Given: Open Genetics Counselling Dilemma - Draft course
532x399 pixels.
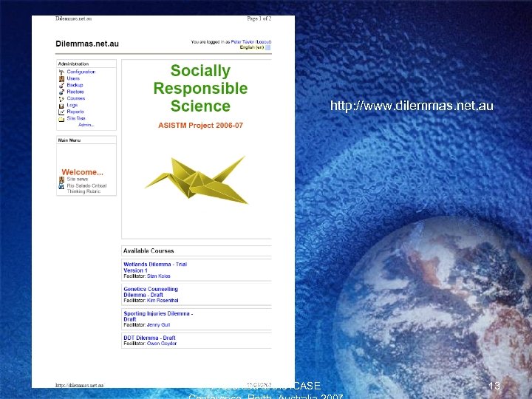Looking at the screenshot, I should [151, 292].
